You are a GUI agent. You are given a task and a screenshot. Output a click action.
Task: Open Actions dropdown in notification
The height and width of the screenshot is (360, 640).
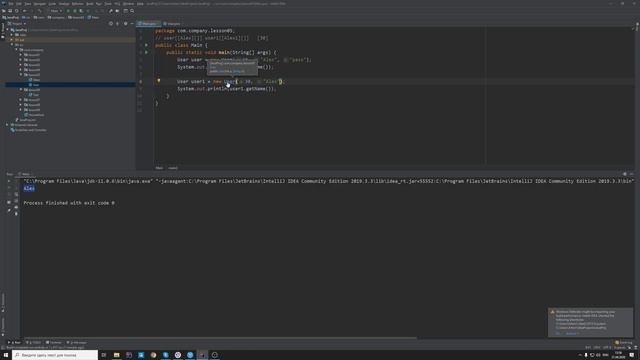click(x=572, y=333)
